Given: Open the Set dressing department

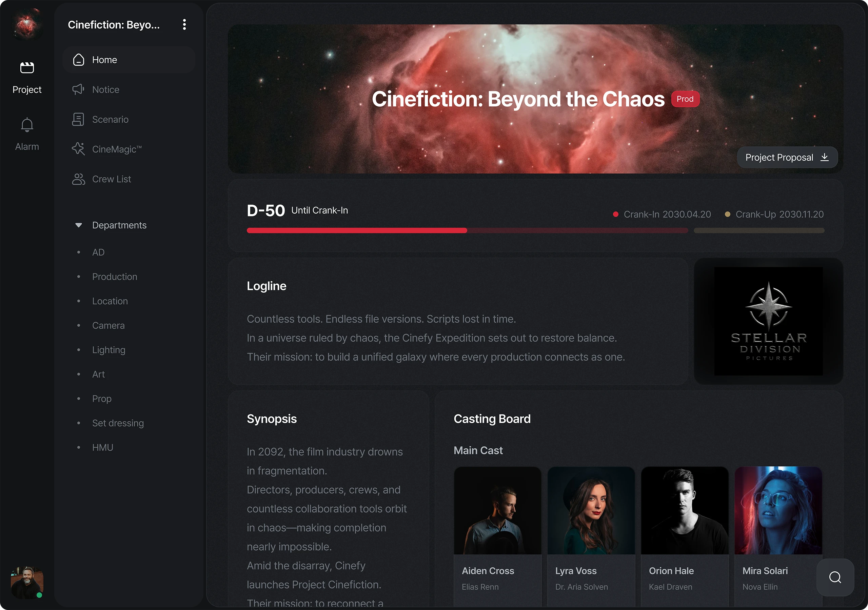Looking at the screenshot, I should click(118, 423).
